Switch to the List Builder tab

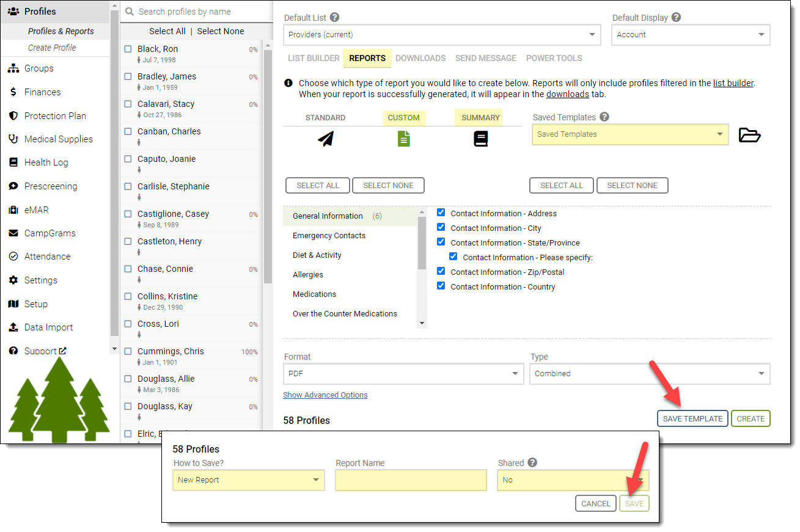[314, 58]
